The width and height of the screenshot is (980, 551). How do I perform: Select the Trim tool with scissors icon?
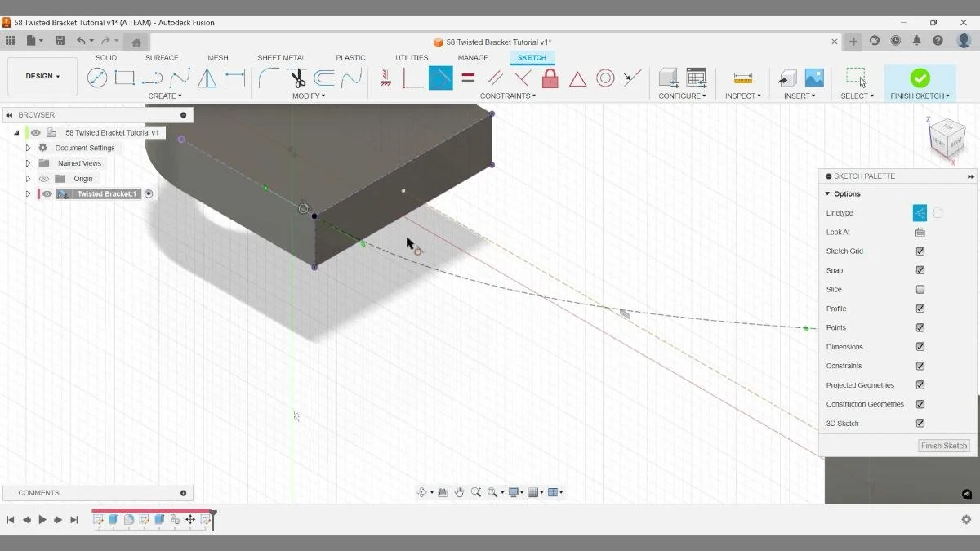pyautogui.click(x=299, y=78)
